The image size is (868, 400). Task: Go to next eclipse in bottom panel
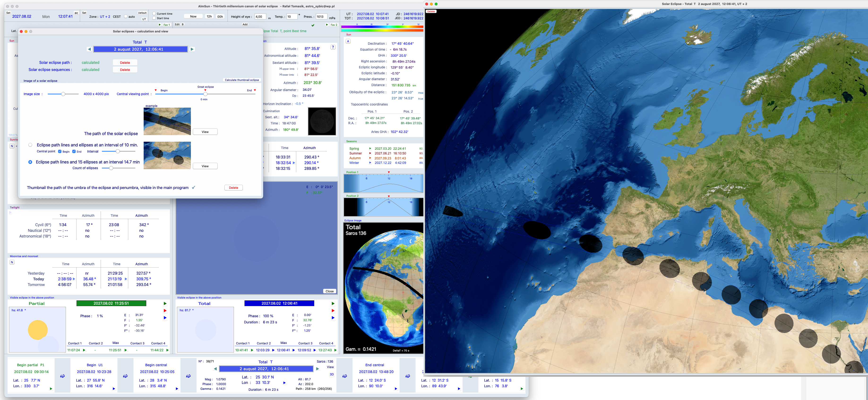318,369
